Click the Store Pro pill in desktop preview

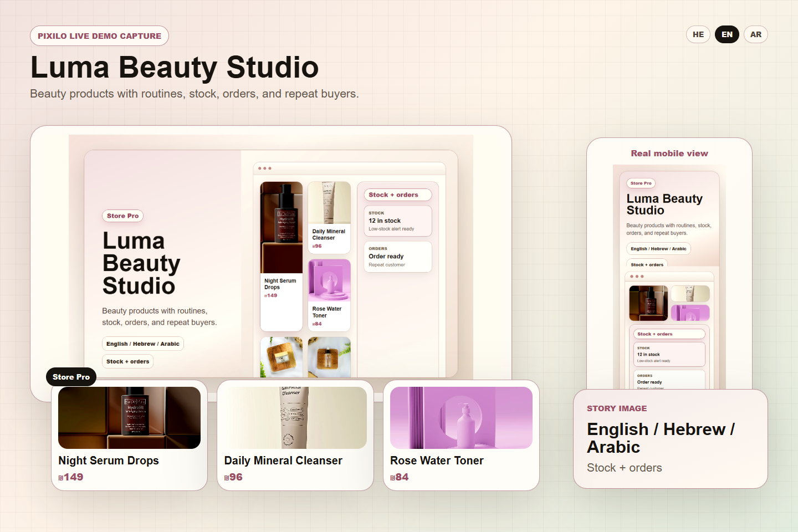pos(122,216)
